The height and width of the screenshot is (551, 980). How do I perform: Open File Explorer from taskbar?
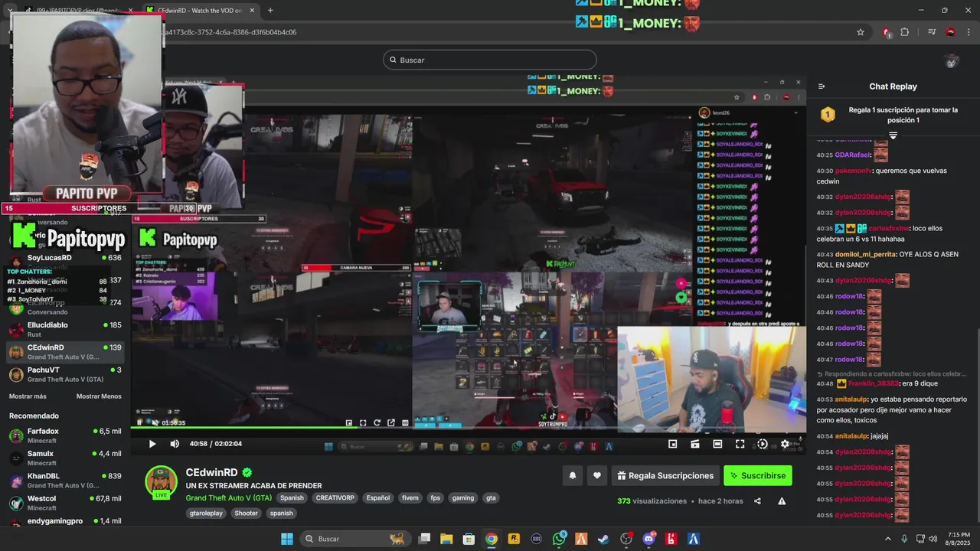[x=446, y=539]
